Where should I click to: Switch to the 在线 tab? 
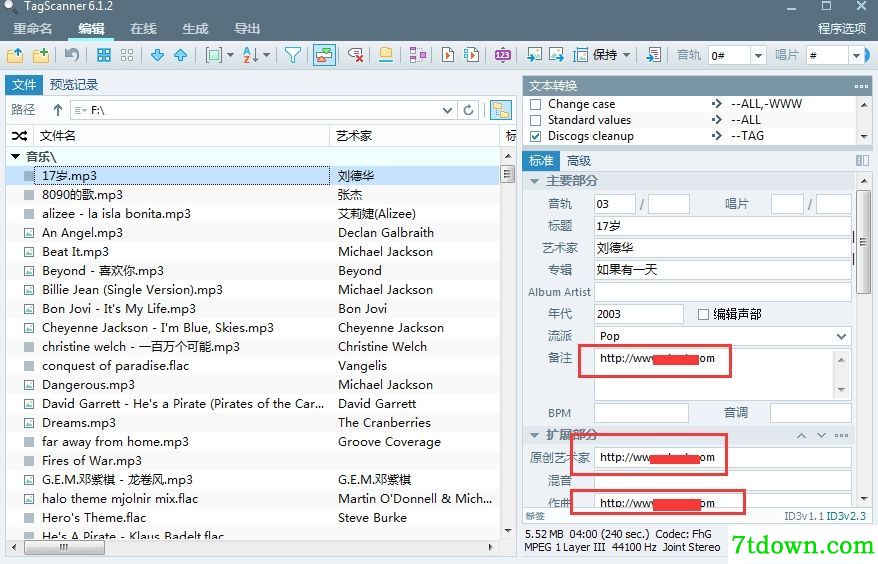pos(143,29)
